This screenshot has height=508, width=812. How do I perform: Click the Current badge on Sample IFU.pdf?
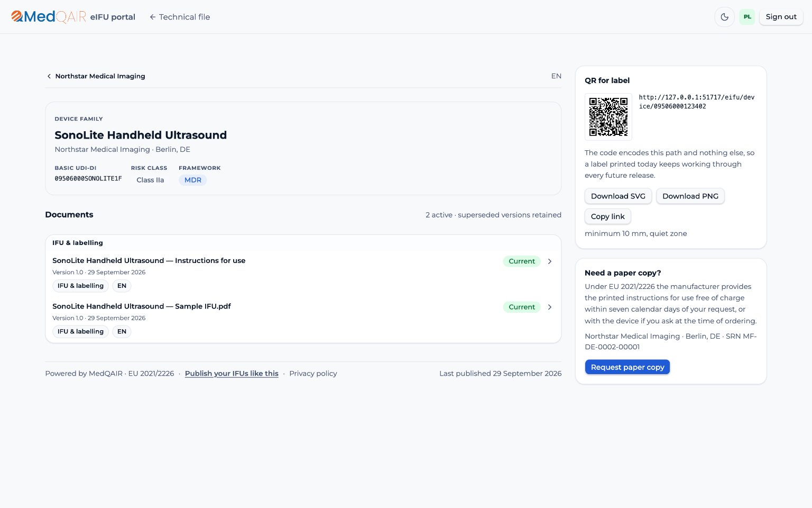522,307
